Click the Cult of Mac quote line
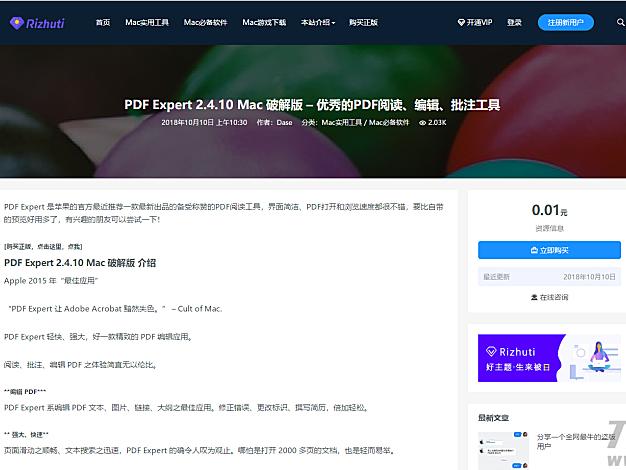 tap(115, 309)
